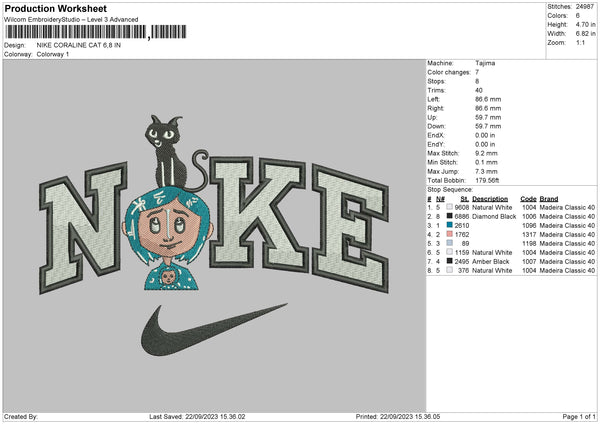Click the 'Down:' label
The image size is (600, 424).
[x=436, y=126]
